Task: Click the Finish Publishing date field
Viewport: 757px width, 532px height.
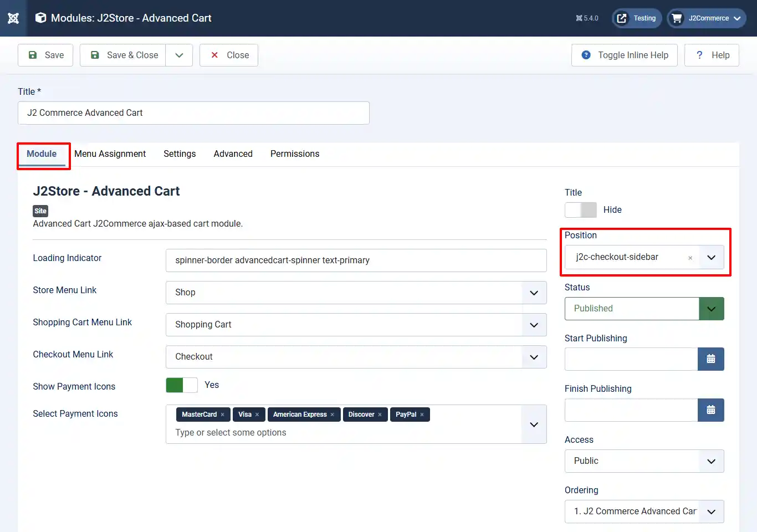Action: point(631,410)
